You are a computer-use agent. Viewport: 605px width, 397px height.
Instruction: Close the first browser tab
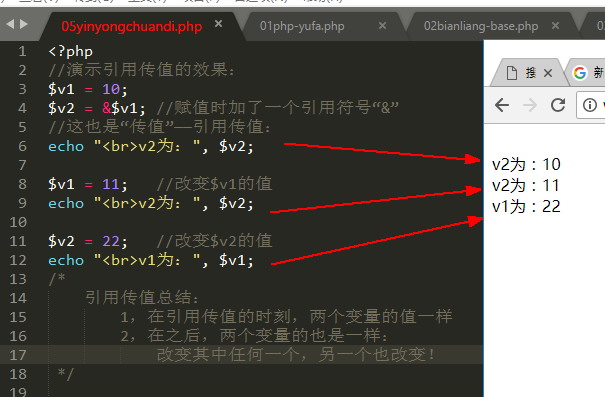coord(548,73)
